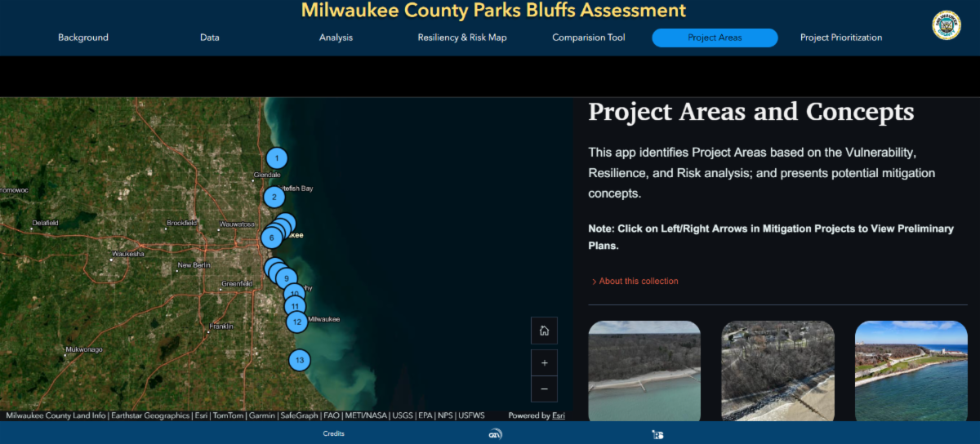The height and width of the screenshot is (444, 980).
Task: Click the GZA logo in footer
Action: tap(495, 434)
